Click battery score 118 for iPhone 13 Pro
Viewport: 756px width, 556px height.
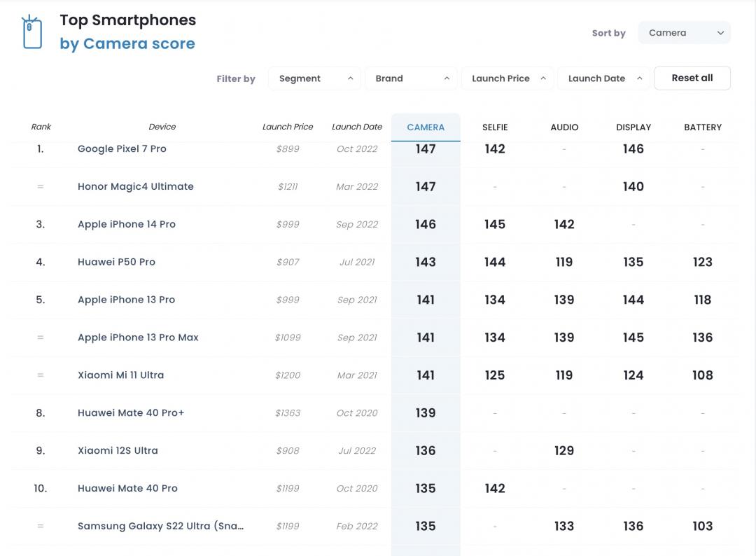[x=703, y=300]
